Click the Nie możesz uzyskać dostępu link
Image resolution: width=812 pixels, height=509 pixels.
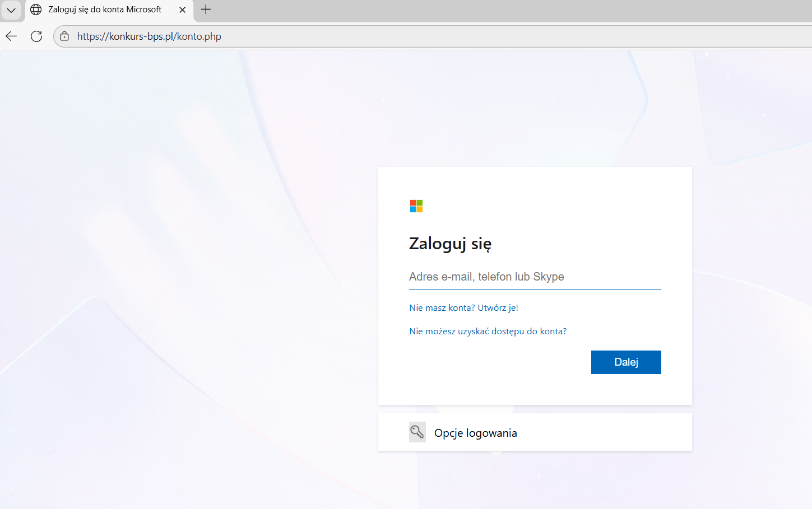tap(487, 331)
